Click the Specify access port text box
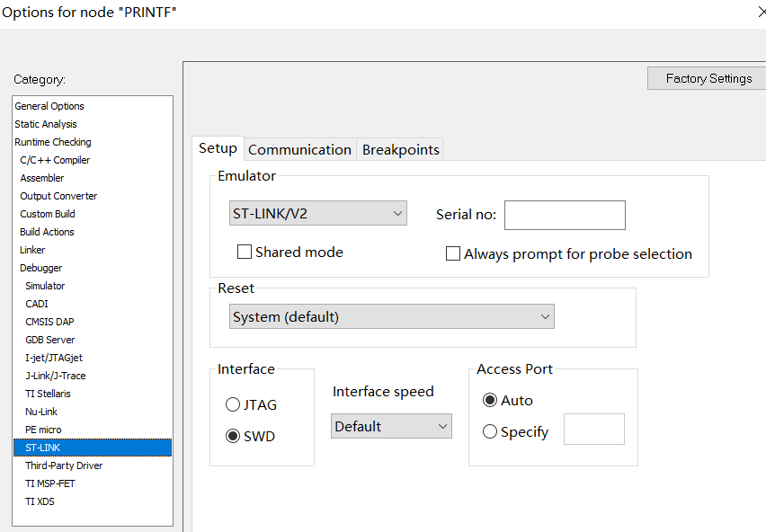 [594, 429]
